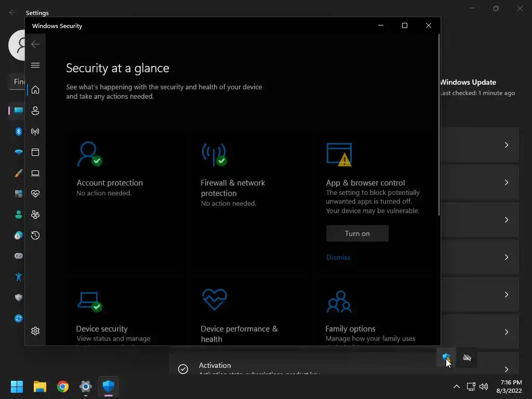
Task: Open Gaming icon in Settings sidebar
Action: point(19,256)
